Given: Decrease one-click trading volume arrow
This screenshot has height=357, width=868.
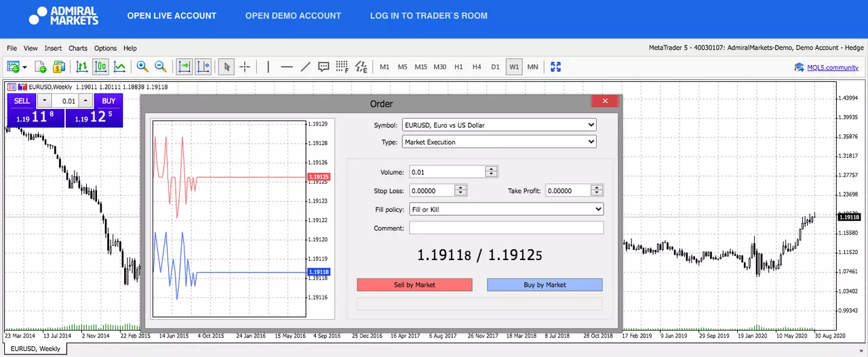Looking at the screenshot, I should coord(44,100).
